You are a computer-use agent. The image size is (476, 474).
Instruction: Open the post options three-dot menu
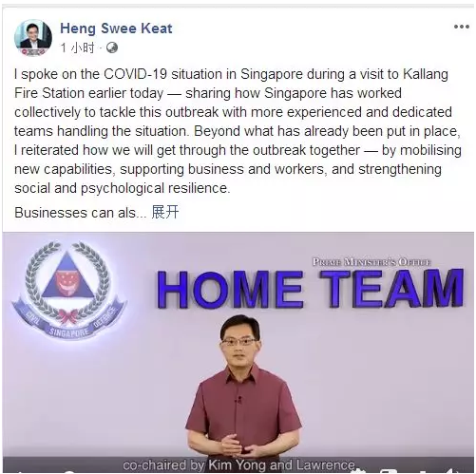(x=462, y=27)
